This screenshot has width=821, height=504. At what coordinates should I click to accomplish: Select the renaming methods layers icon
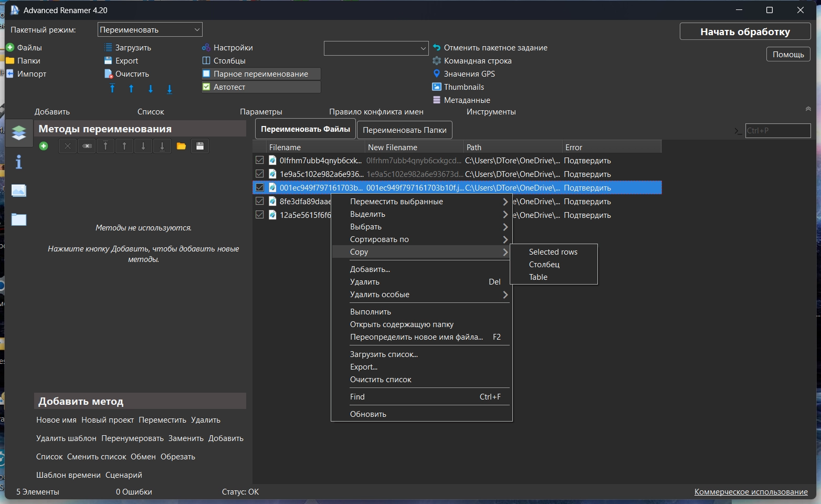[19, 133]
